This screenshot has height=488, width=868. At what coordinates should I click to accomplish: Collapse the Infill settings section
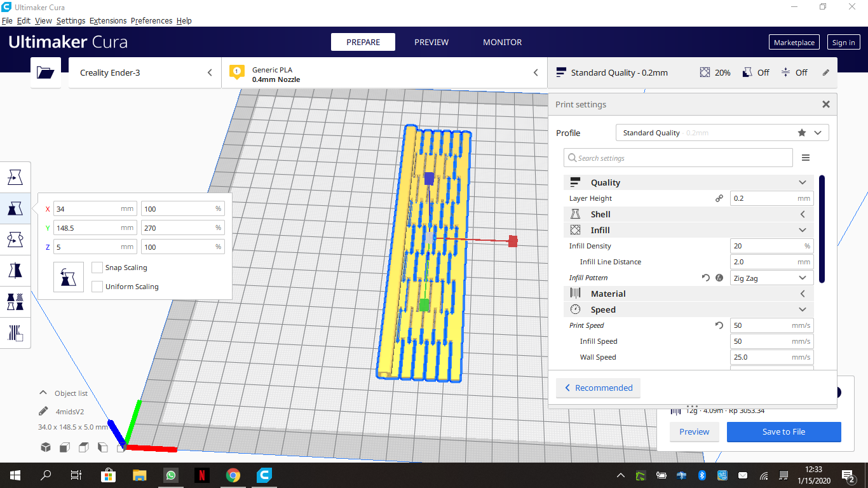(x=688, y=230)
